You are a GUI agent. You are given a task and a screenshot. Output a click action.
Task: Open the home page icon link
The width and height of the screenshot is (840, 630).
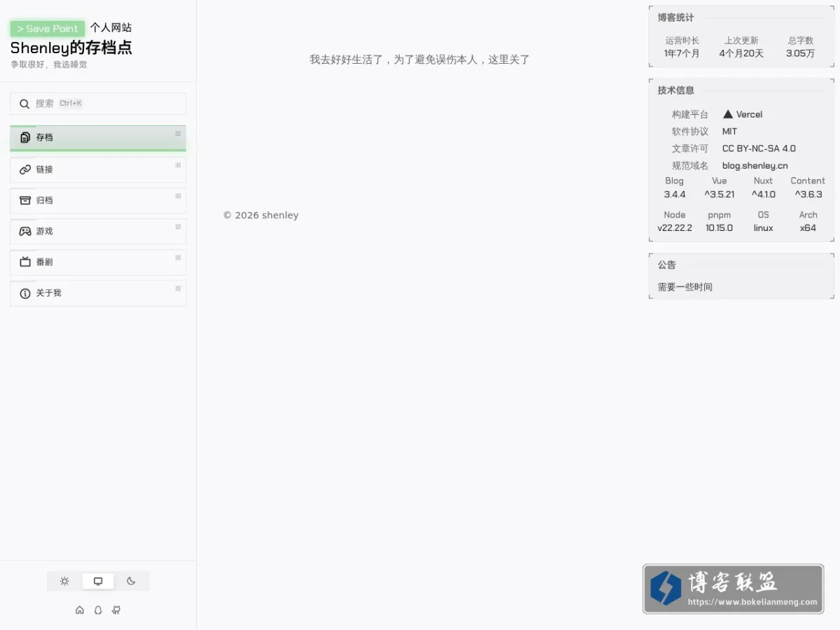[x=80, y=610]
